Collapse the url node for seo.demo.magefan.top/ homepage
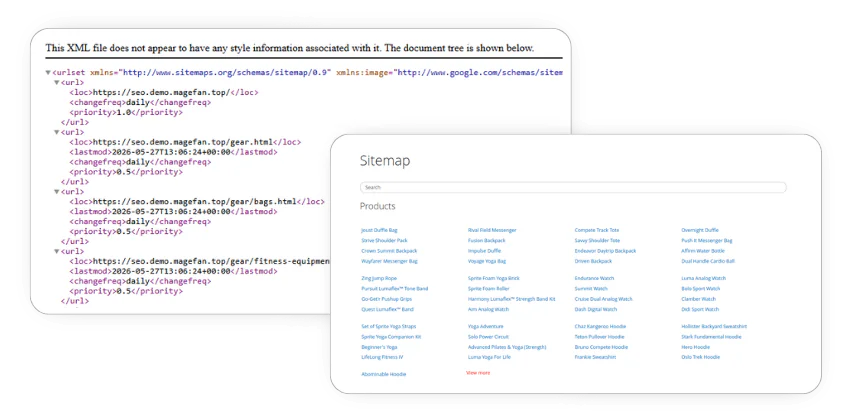Viewport: 850px width, 420px height. pyautogui.click(x=56, y=82)
